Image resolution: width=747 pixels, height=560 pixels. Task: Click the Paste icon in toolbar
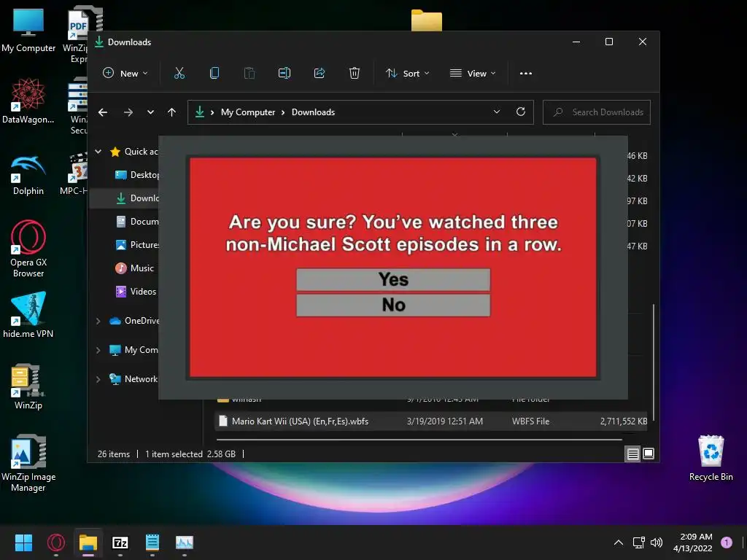tap(249, 74)
